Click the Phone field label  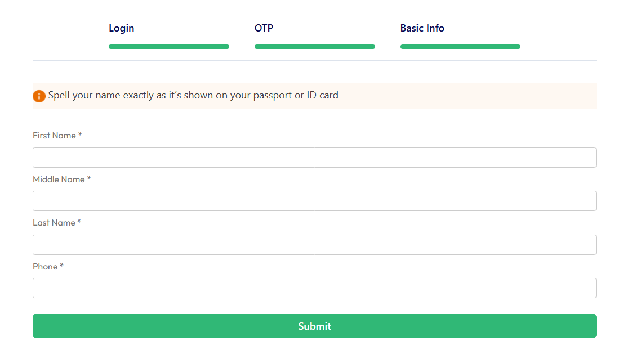pos(45,267)
